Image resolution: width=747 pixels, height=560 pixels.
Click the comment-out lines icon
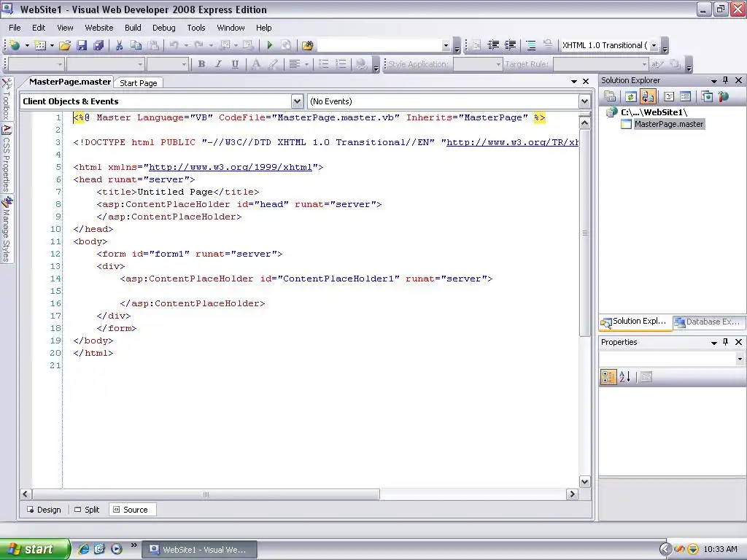[531, 45]
